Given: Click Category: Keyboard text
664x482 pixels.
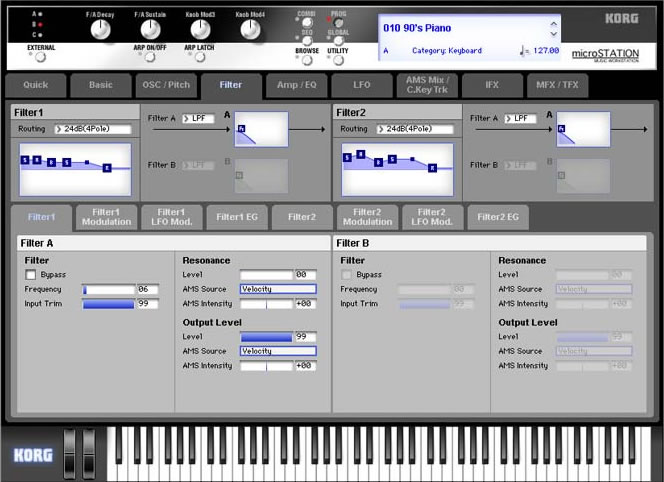Looking at the screenshot, I should click(x=447, y=51).
